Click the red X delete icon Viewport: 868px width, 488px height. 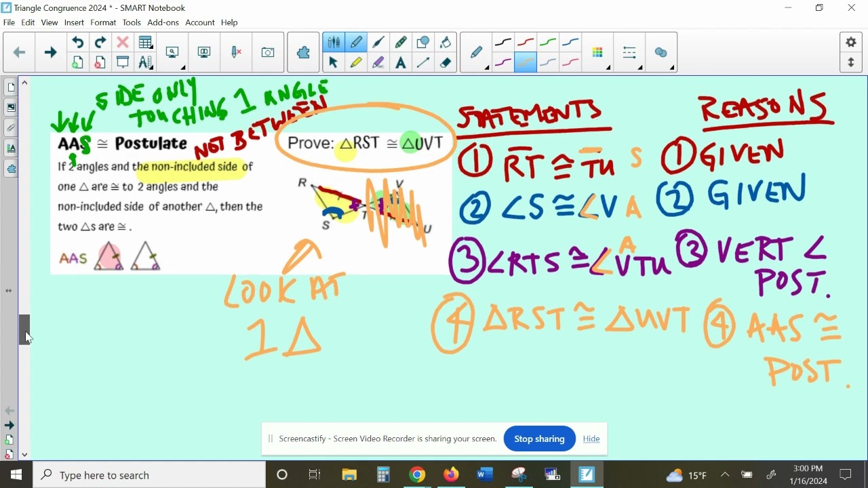click(122, 43)
